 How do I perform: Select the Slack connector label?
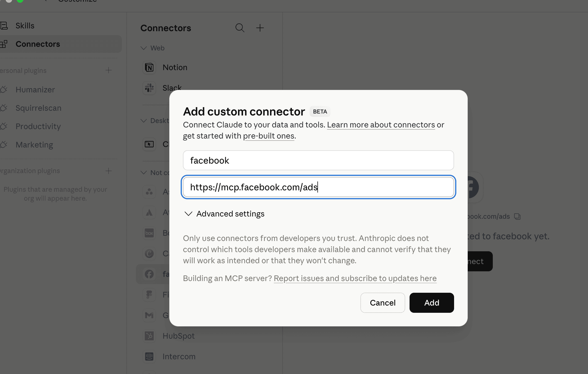pyautogui.click(x=172, y=88)
